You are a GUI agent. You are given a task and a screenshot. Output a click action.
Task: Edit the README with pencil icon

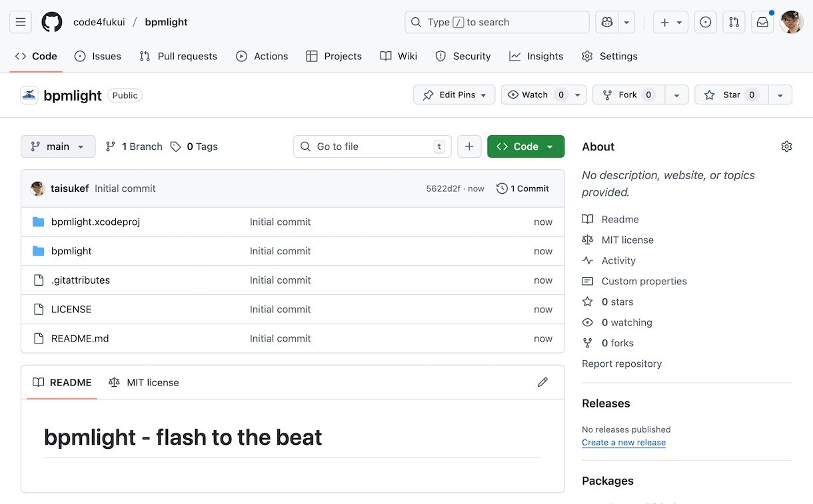[x=542, y=382]
